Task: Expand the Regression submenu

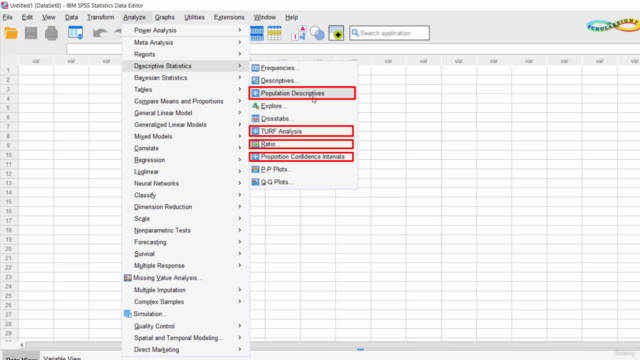Action: tap(186, 160)
